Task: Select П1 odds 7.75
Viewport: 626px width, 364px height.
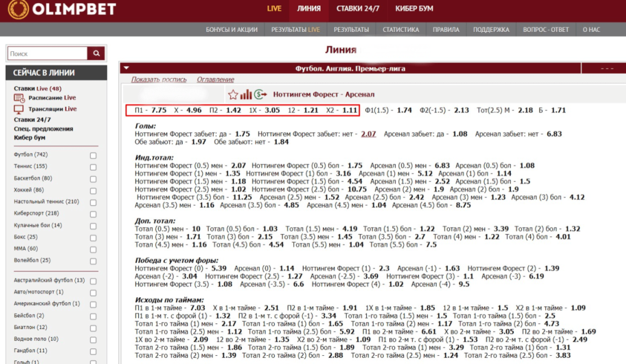Action: [159, 110]
